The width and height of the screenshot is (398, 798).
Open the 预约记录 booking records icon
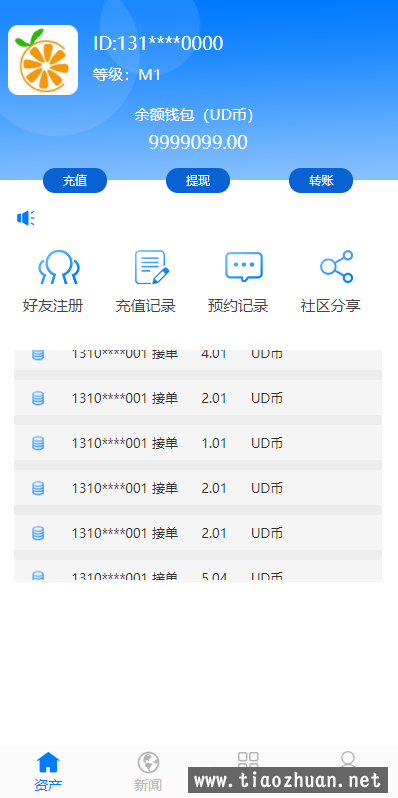244,267
